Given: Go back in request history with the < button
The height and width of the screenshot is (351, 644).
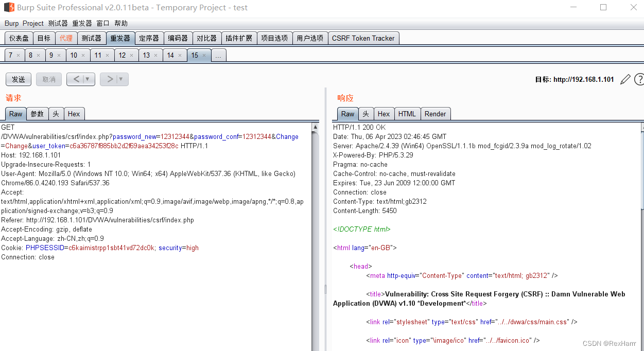Looking at the screenshot, I should (76, 79).
